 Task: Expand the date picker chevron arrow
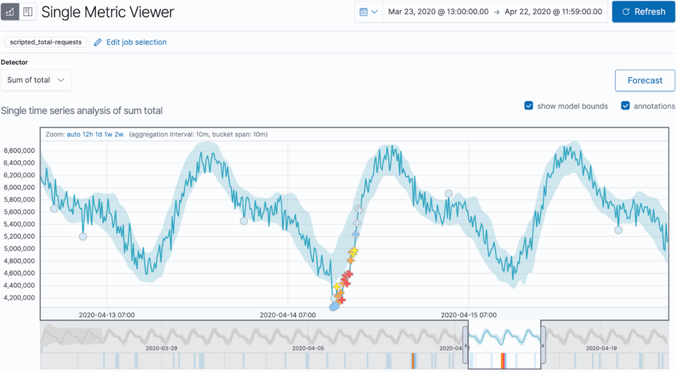[375, 12]
